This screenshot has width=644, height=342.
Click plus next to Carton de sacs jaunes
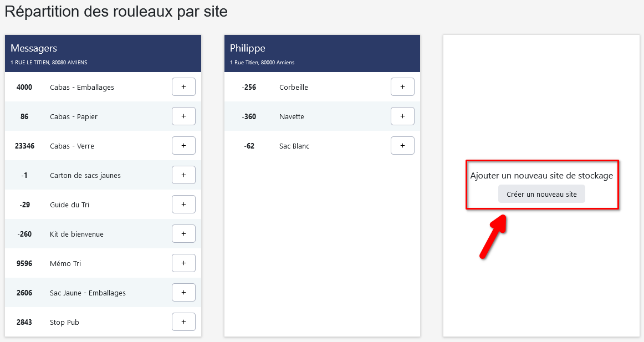(183, 175)
